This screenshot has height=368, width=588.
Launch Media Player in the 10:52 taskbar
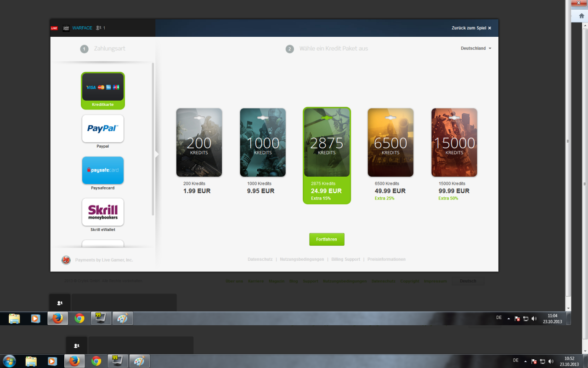[x=52, y=361]
